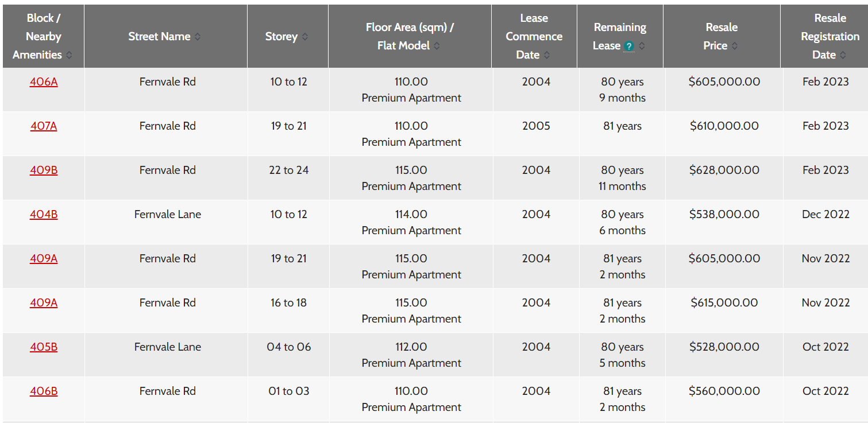Open block 404B link
The image size is (868, 423).
coord(44,214)
